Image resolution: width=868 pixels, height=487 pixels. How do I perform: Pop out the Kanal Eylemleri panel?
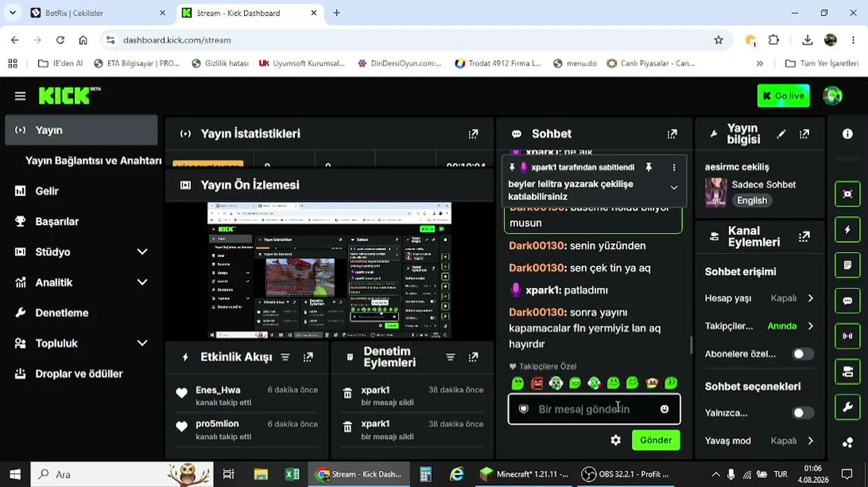pos(804,237)
